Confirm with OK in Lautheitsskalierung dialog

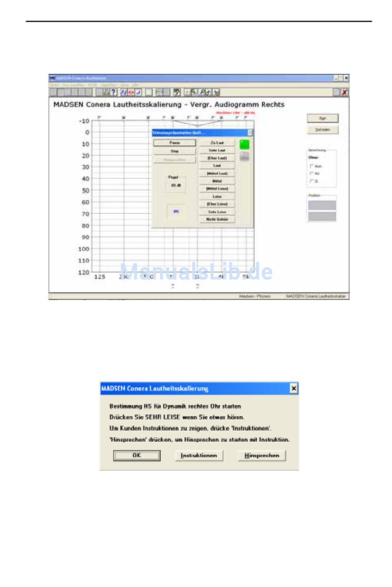click(137, 455)
